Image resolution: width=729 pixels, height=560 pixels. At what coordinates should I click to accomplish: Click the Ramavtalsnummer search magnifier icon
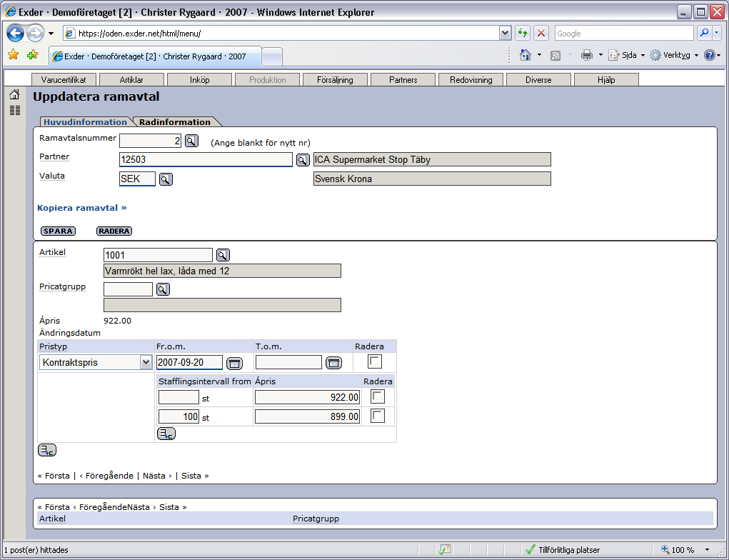(x=191, y=141)
